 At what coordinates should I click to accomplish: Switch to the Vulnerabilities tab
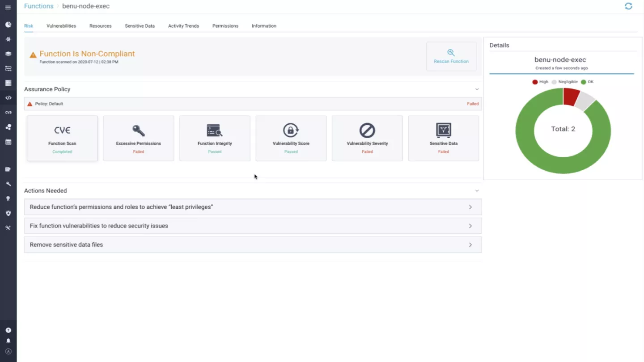tap(61, 26)
